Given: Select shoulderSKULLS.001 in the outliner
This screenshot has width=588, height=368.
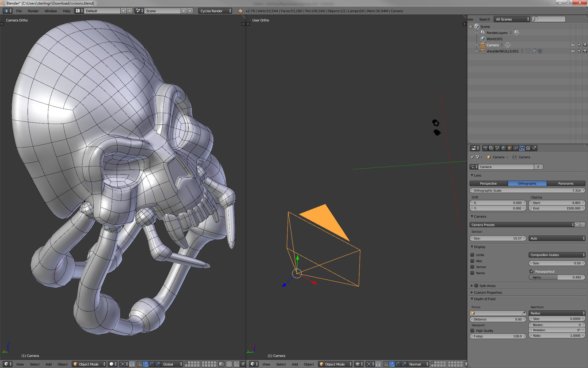Looking at the screenshot, I should point(503,51).
